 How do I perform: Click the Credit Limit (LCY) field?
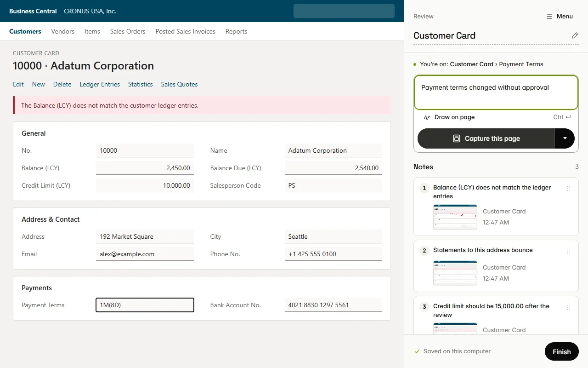click(145, 185)
